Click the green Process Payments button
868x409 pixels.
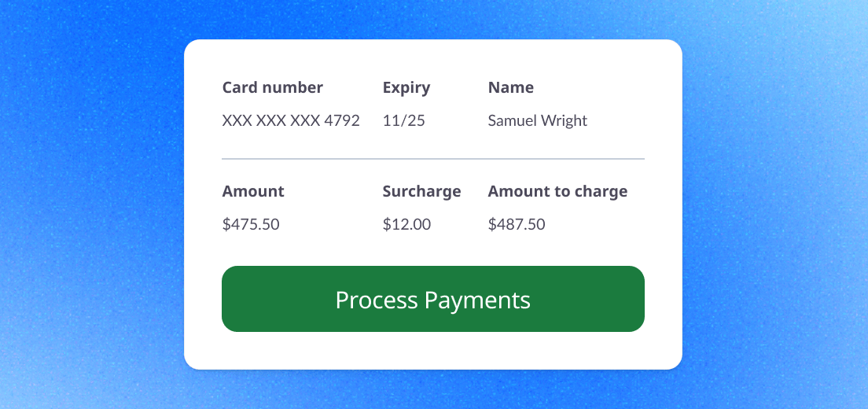click(433, 299)
